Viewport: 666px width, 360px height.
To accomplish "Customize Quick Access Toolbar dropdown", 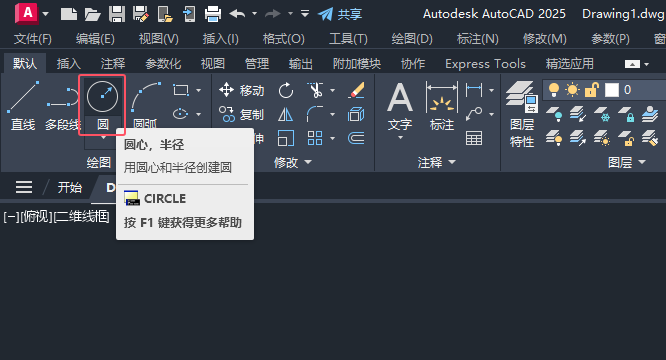I will (x=305, y=14).
